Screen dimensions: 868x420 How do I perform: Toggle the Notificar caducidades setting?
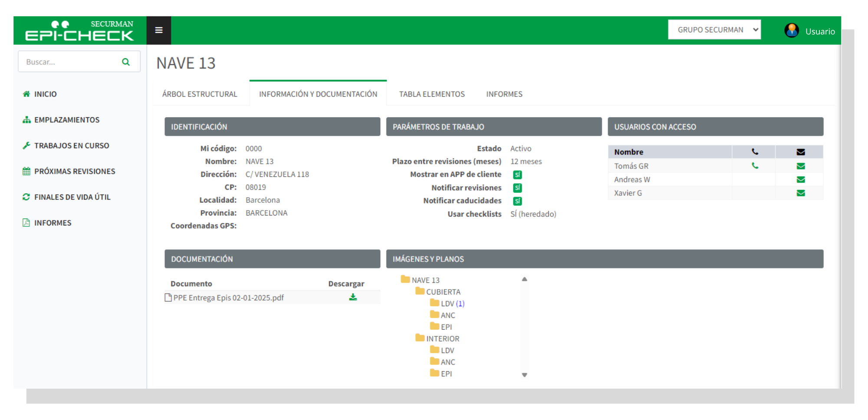click(517, 201)
